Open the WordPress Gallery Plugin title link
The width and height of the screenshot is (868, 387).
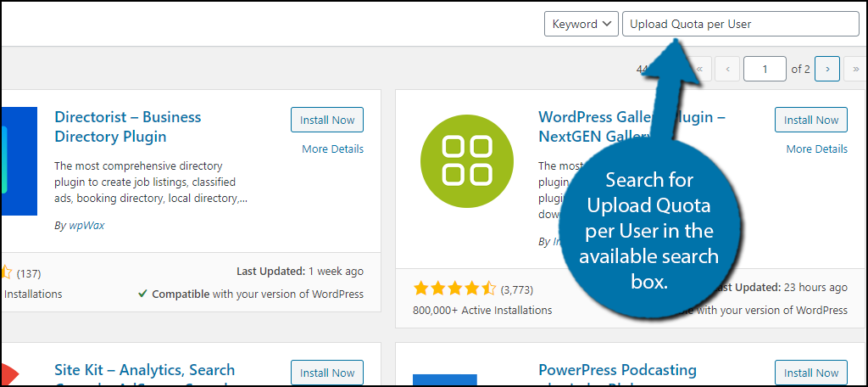pyautogui.click(x=632, y=126)
